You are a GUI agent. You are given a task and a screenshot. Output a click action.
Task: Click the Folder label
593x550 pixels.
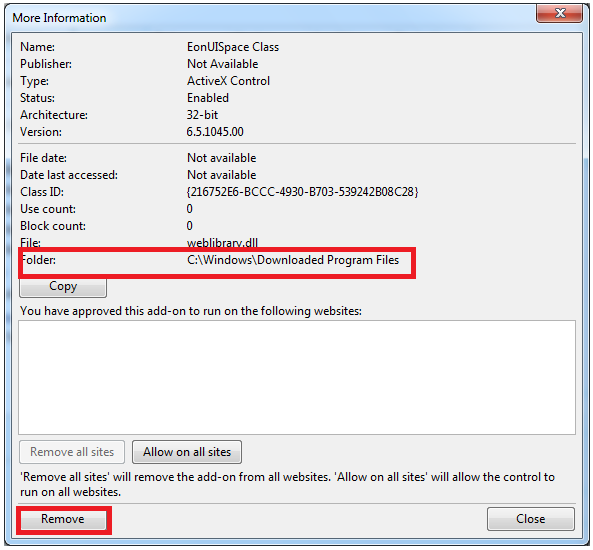[39, 260]
